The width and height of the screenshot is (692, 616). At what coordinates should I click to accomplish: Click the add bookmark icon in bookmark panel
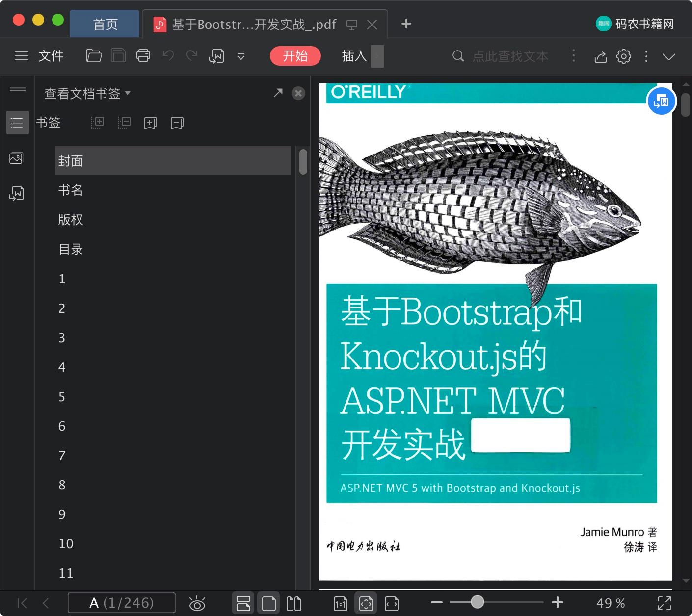150,123
